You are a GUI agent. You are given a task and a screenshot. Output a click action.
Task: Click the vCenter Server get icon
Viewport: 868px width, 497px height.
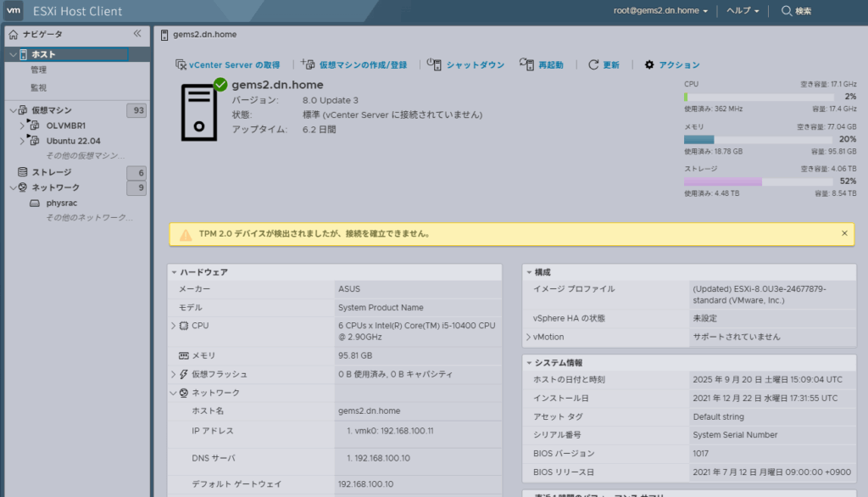[x=181, y=64]
